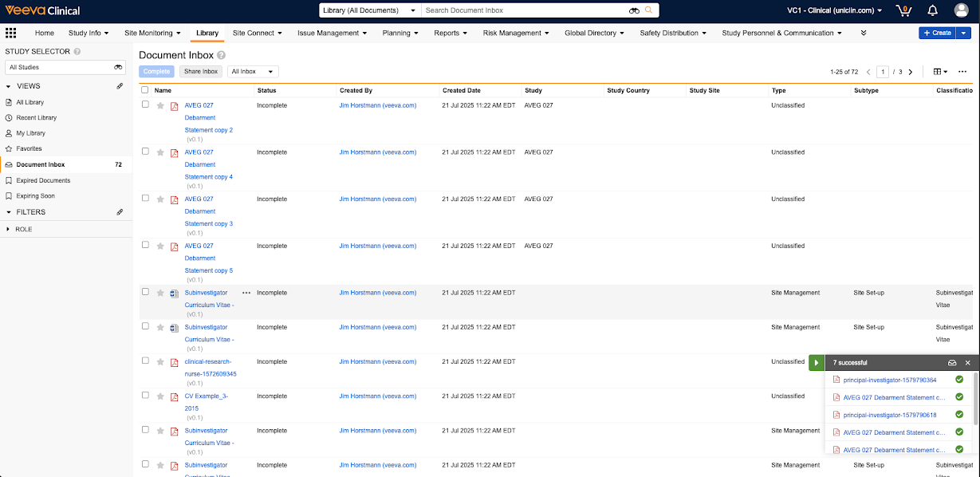
Task: Open the app launcher grid icon
Action: (x=10, y=33)
